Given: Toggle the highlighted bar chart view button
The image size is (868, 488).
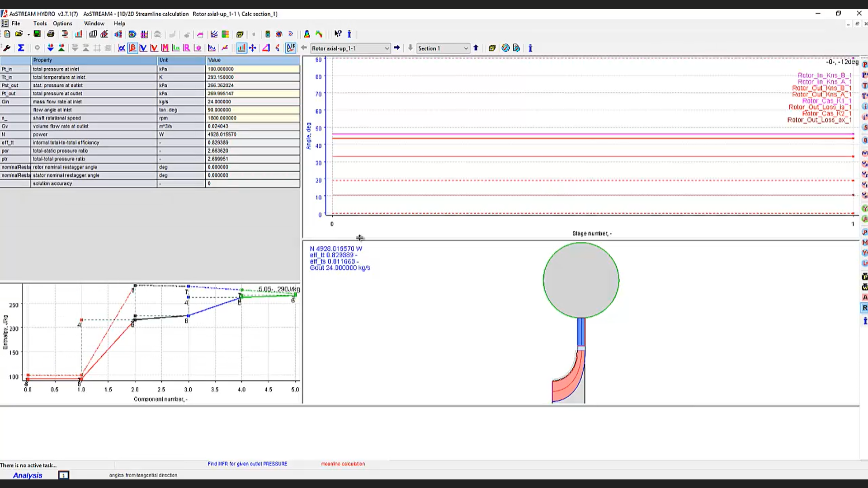Looking at the screenshot, I should point(241,48).
